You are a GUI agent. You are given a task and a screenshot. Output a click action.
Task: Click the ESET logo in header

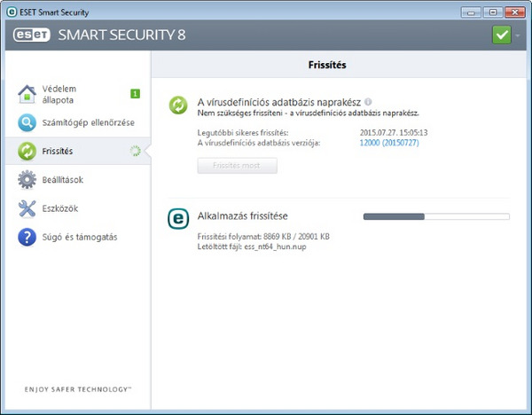[32, 36]
